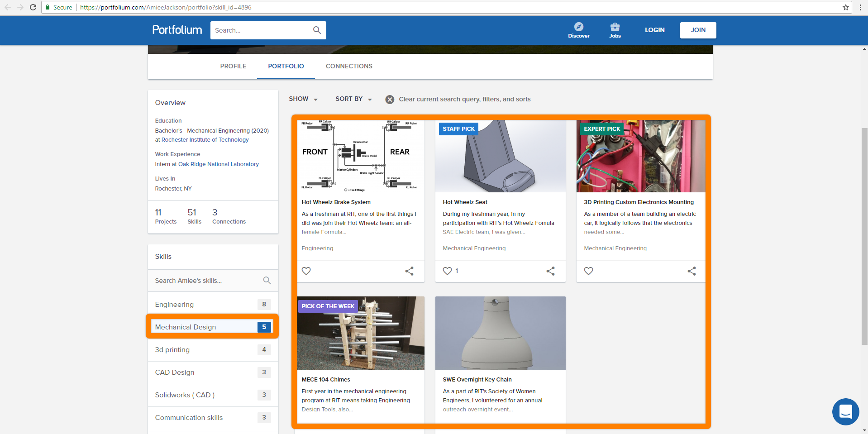Open Rochester Institute of Technology link

click(205, 140)
